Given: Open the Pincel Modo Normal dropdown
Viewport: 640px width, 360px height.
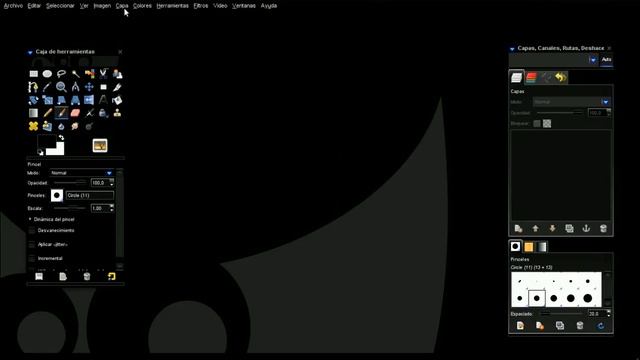Looking at the screenshot, I should click(81, 173).
